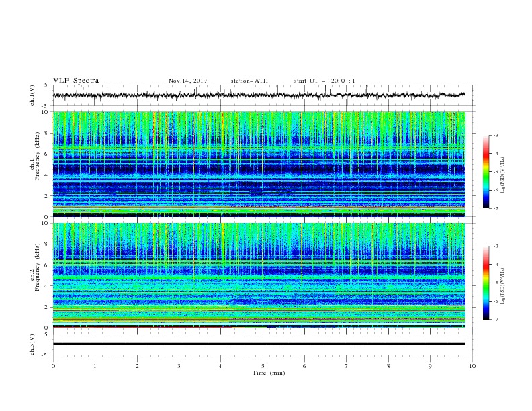Click the log(PSD) label beside lower colorbar
532x411 pixels.
pos(503,286)
